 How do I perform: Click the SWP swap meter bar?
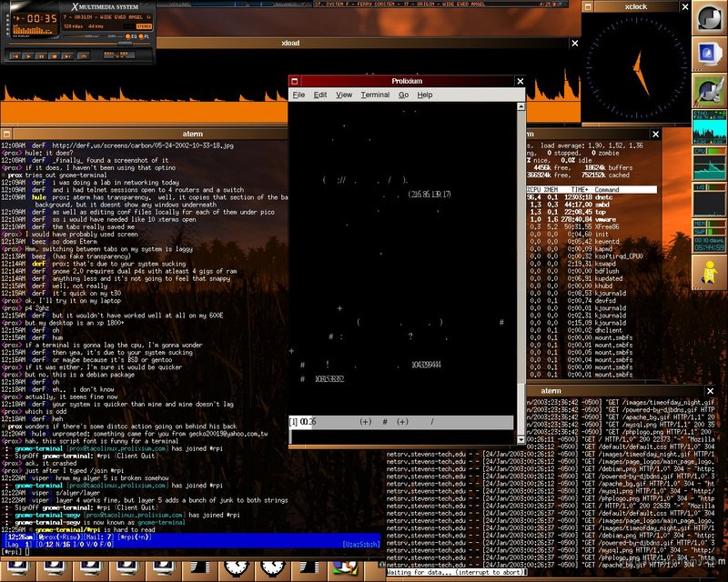[x=716, y=232]
